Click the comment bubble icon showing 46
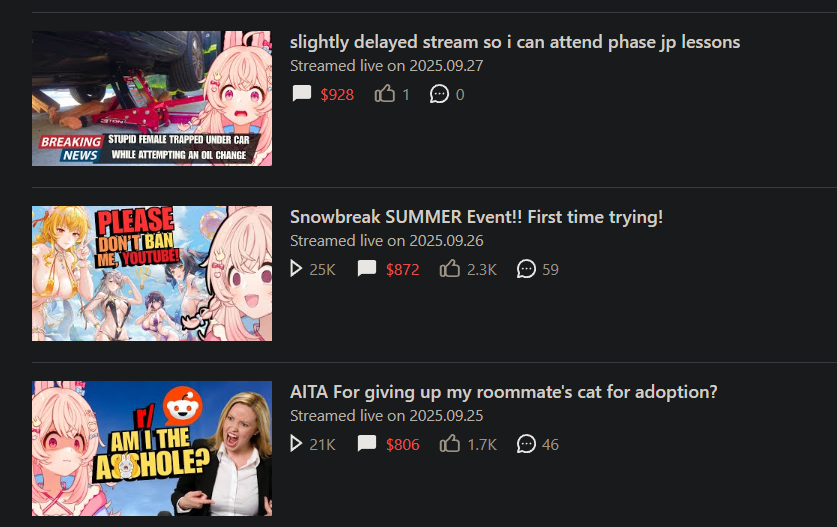 point(526,444)
